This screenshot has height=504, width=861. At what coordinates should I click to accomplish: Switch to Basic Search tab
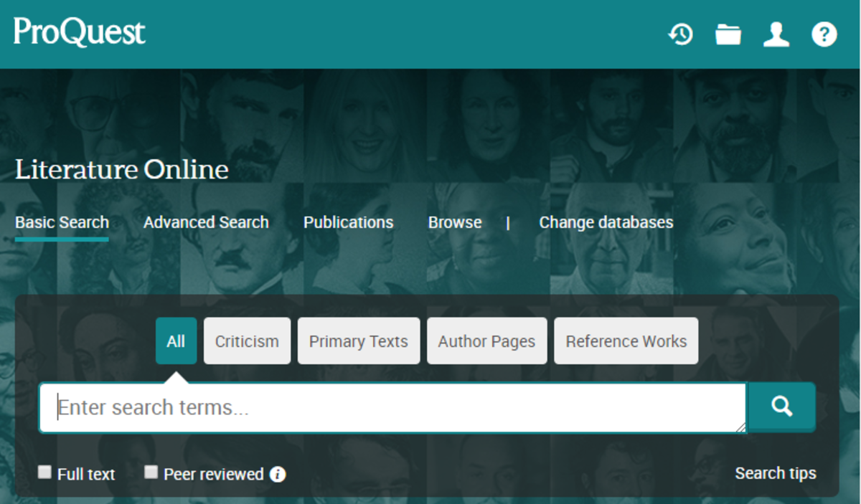pyautogui.click(x=62, y=222)
